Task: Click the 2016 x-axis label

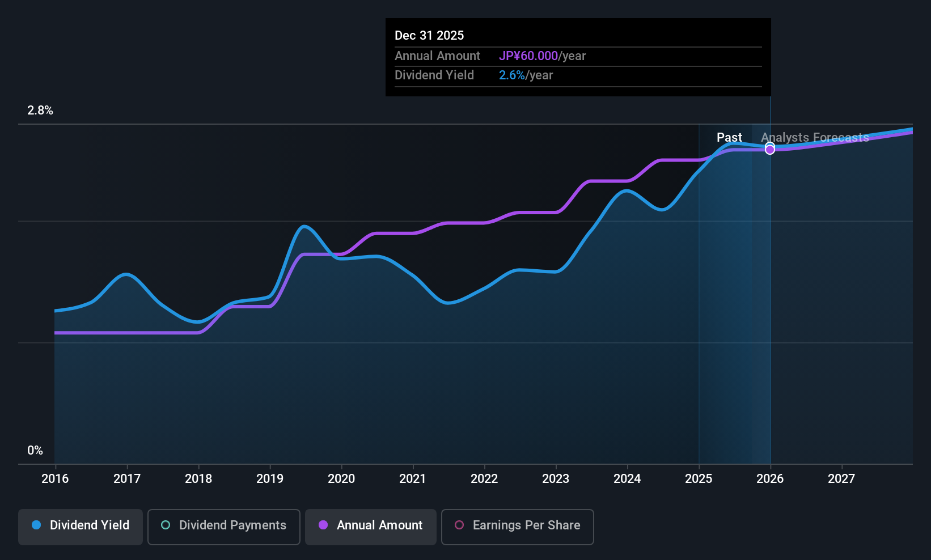Action: pos(55,479)
